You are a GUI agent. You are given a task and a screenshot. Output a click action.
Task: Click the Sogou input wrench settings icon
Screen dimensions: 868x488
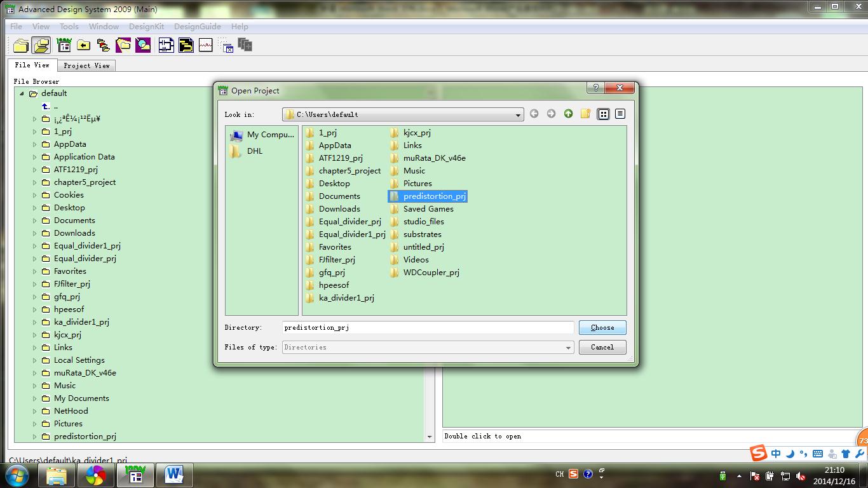[x=859, y=454]
